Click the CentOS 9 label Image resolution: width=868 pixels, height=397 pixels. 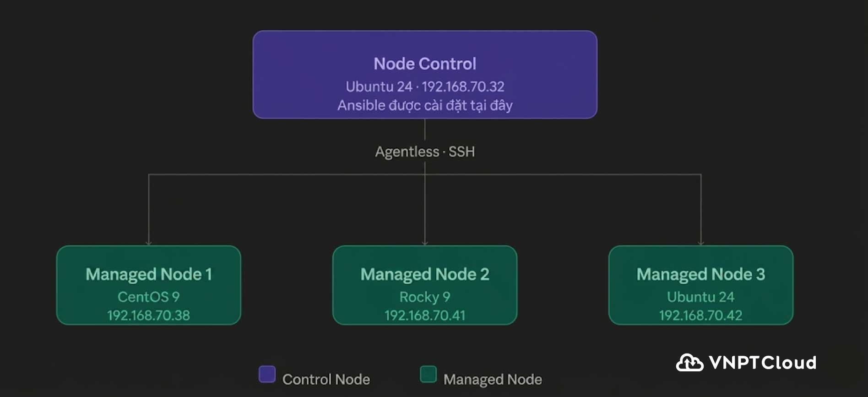(148, 297)
